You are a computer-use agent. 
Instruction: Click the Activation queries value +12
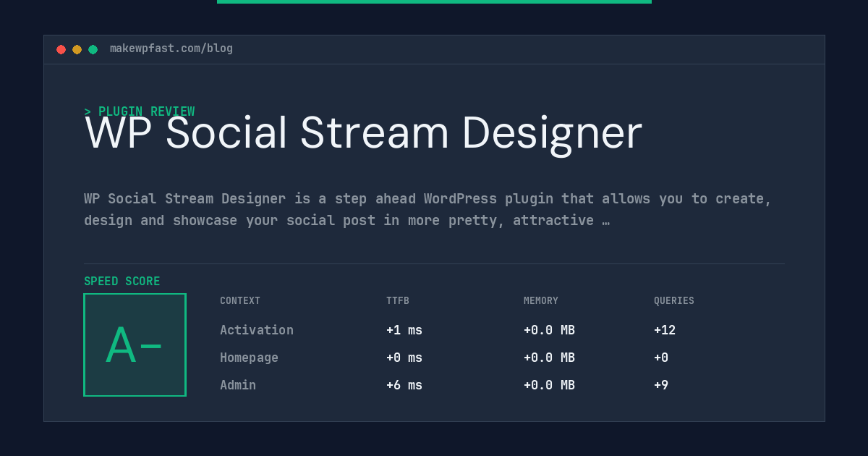coord(665,330)
